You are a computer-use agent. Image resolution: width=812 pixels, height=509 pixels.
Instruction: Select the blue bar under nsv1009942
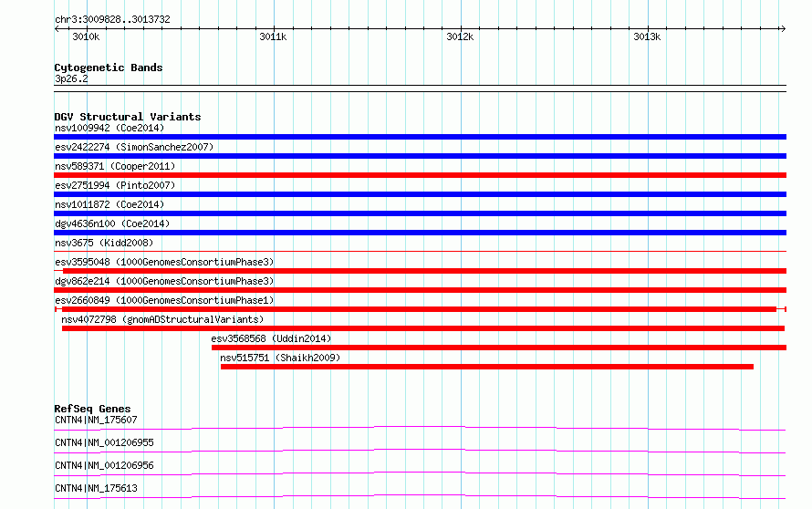point(420,137)
